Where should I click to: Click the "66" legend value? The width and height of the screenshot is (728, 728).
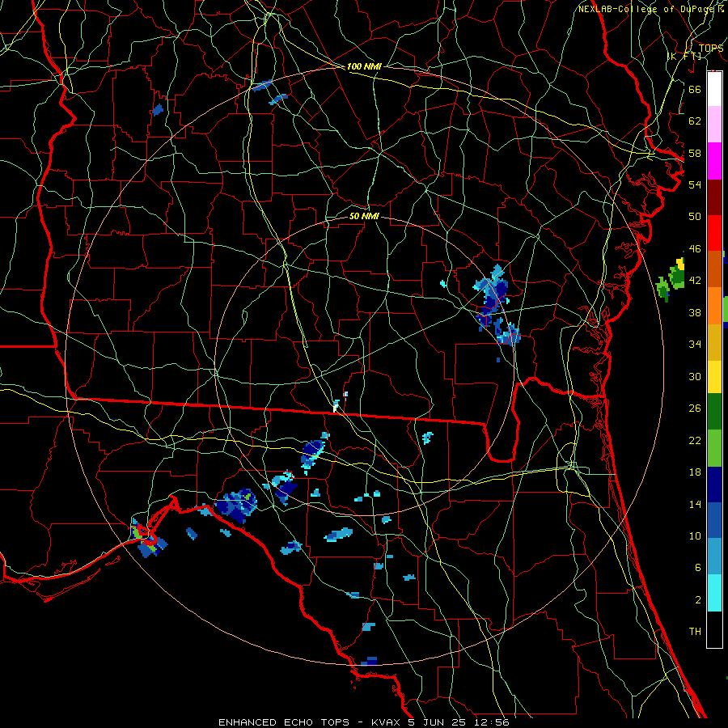[x=695, y=89]
